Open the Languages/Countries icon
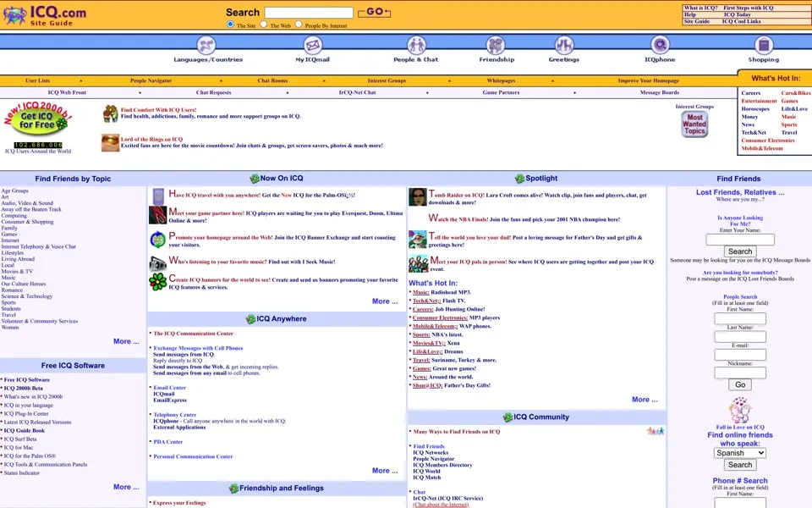 [x=206, y=46]
